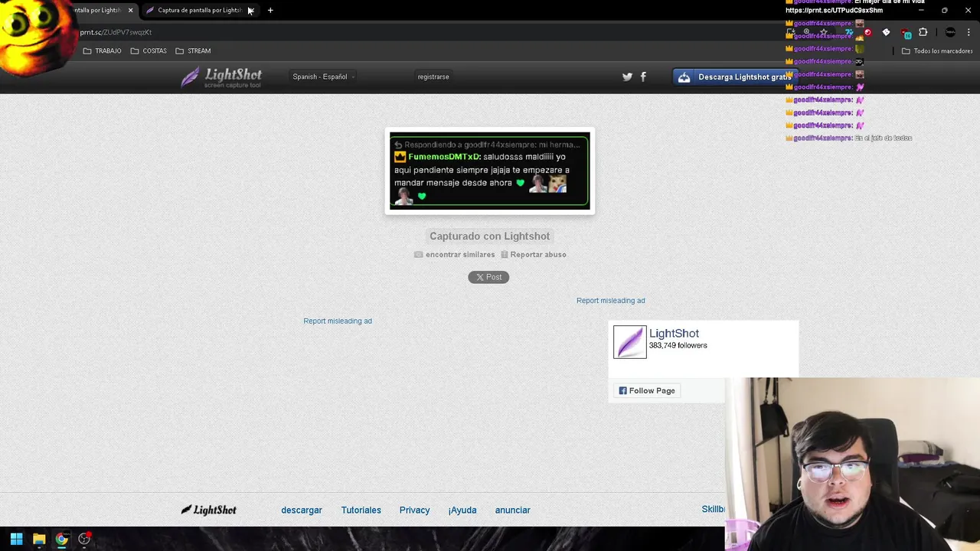Click anunciar footer link
980x551 pixels.
click(512, 510)
